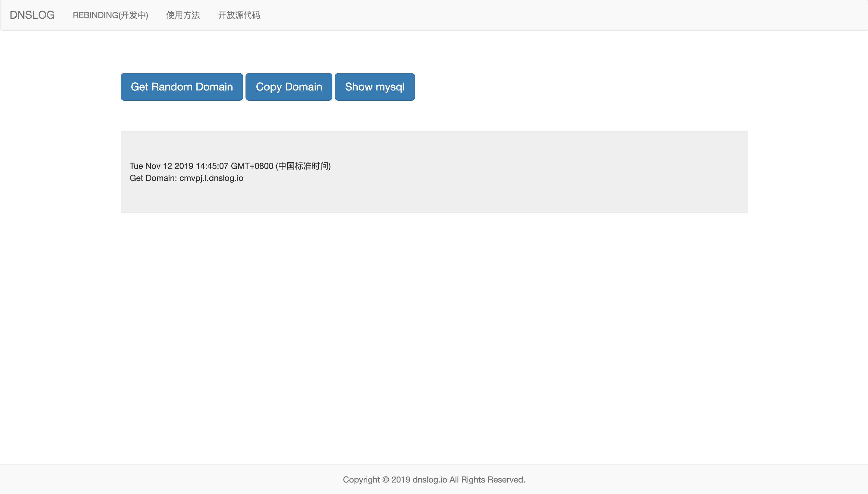Click the 2019 year in footer
868x494 pixels.
401,480
